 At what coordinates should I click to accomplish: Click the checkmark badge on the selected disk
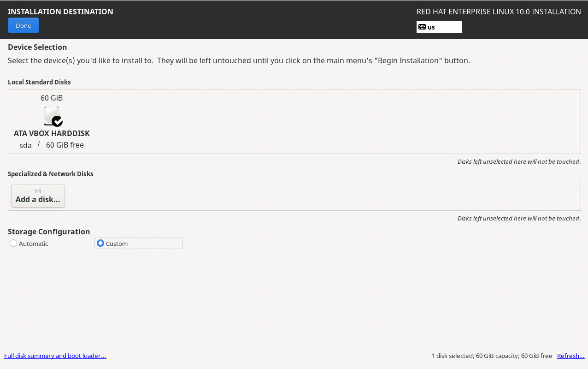click(57, 121)
